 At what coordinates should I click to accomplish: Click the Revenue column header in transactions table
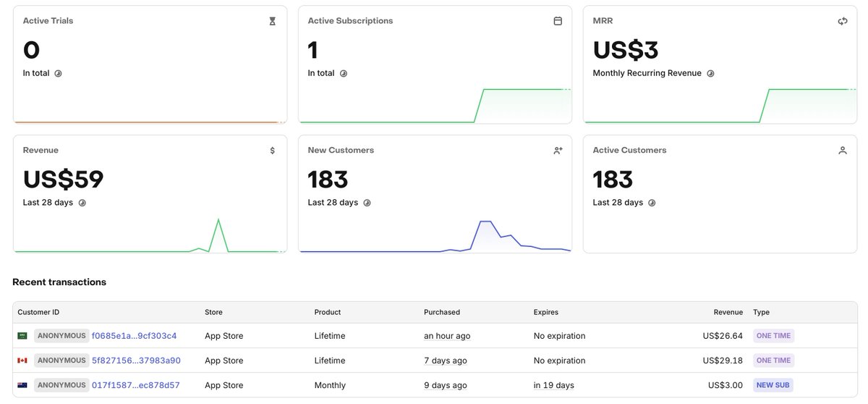pyautogui.click(x=728, y=312)
